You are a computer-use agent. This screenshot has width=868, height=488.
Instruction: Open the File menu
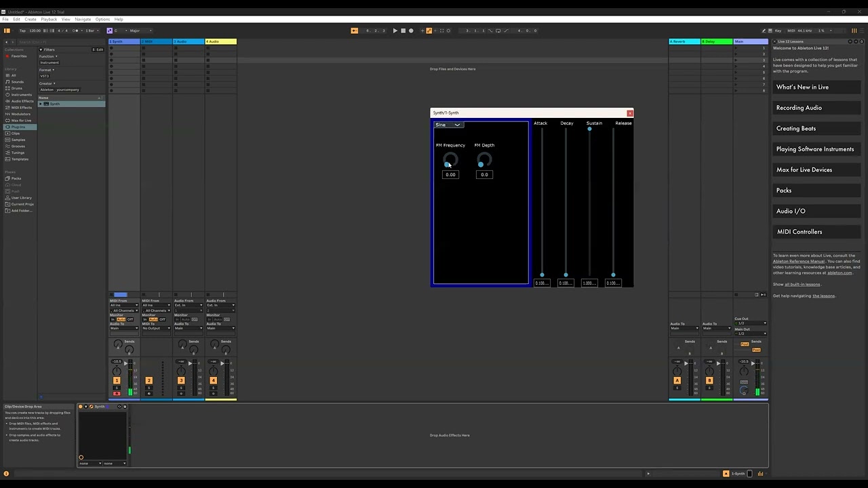click(x=5, y=19)
